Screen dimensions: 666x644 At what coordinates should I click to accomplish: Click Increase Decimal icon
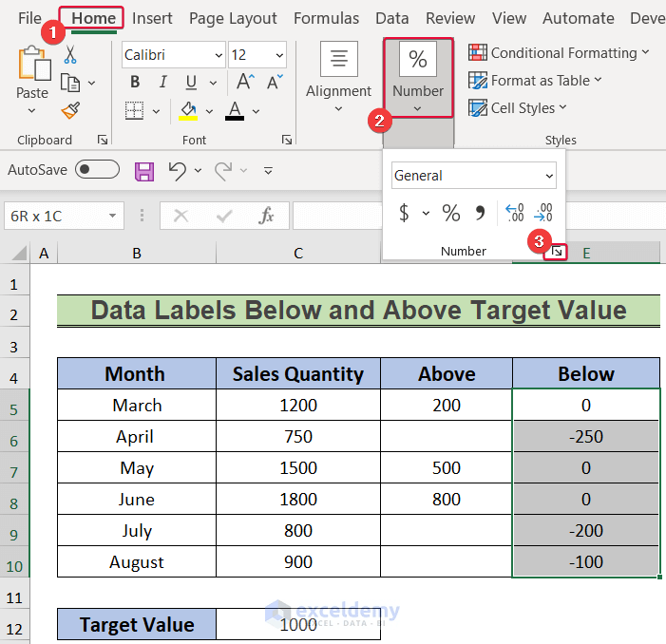514,213
